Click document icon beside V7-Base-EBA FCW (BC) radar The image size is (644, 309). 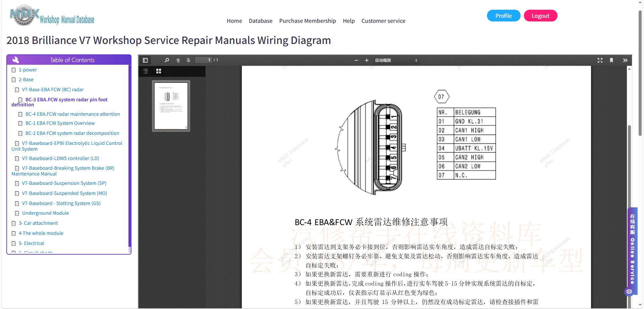(x=17, y=90)
